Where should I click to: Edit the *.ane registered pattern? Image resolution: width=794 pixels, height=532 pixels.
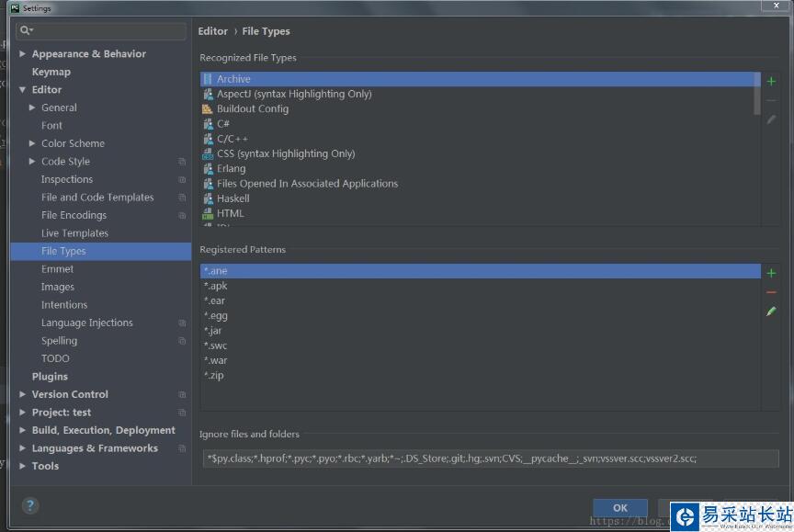click(x=771, y=311)
